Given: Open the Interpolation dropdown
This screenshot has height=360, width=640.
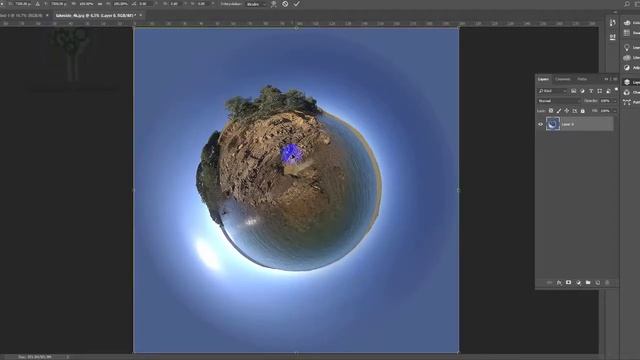Looking at the screenshot, I should tap(256, 4).
